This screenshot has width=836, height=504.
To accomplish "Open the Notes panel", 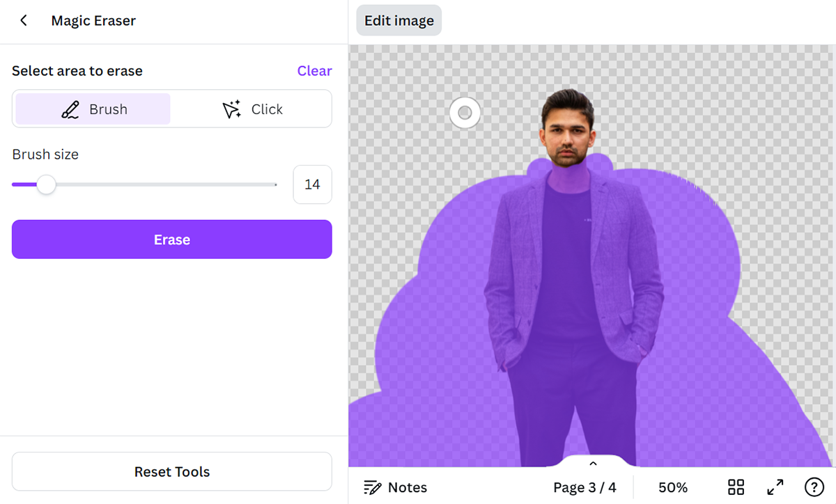I will (396, 487).
